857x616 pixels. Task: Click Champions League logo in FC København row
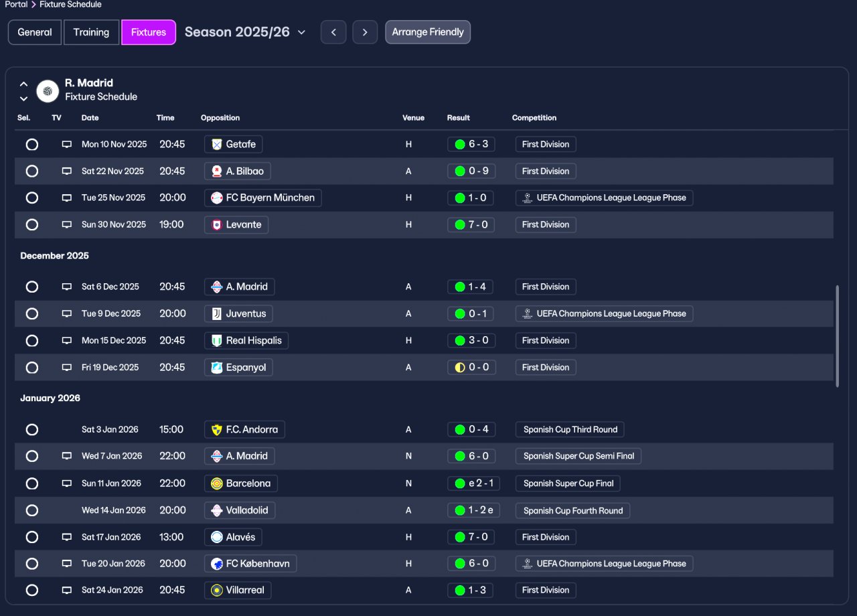pos(528,563)
